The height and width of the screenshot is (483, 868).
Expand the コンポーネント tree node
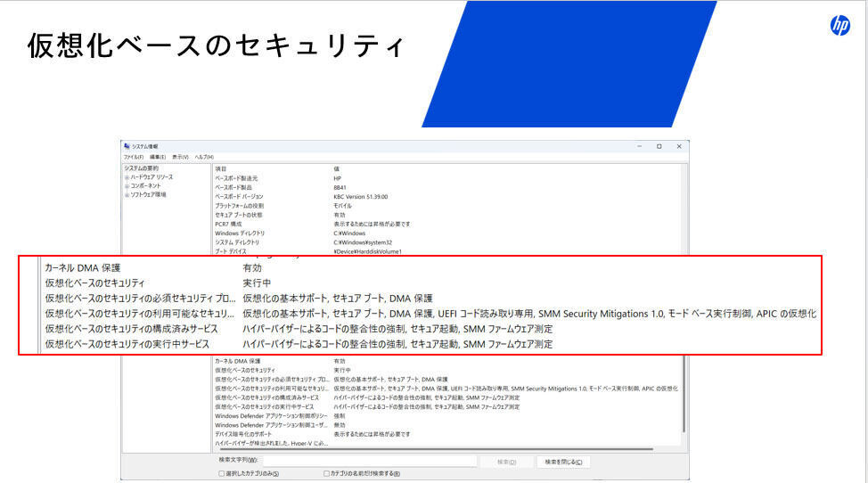coord(127,186)
